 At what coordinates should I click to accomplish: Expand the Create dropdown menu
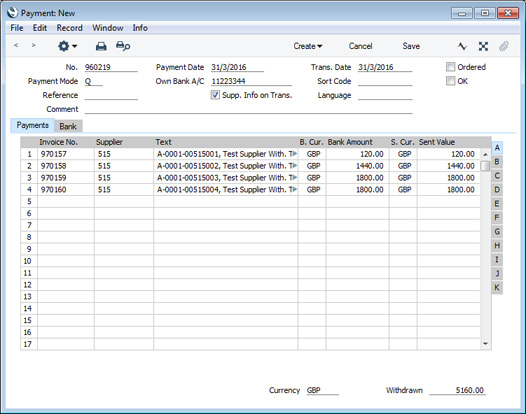click(x=308, y=46)
